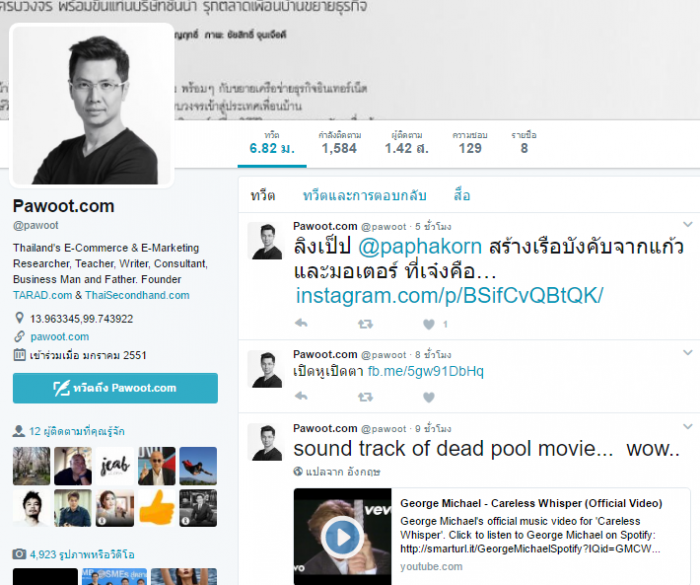This screenshot has width=700, height=585.
Task: Open the 8 ชั่วโมง tweet timestamp
Action: click(433, 355)
